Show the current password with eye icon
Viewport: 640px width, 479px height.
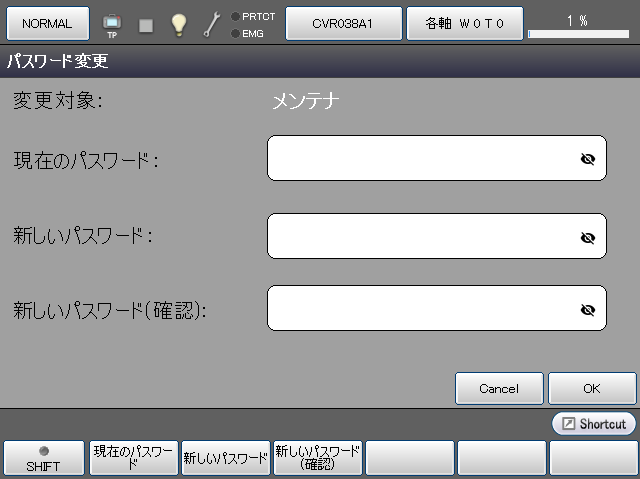[588, 159]
